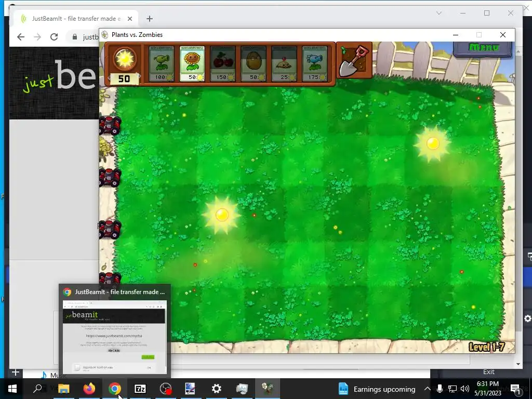This screenshot has height=399, width=532.
Task: Click the second row lawn mower
Action: point(110,178)
